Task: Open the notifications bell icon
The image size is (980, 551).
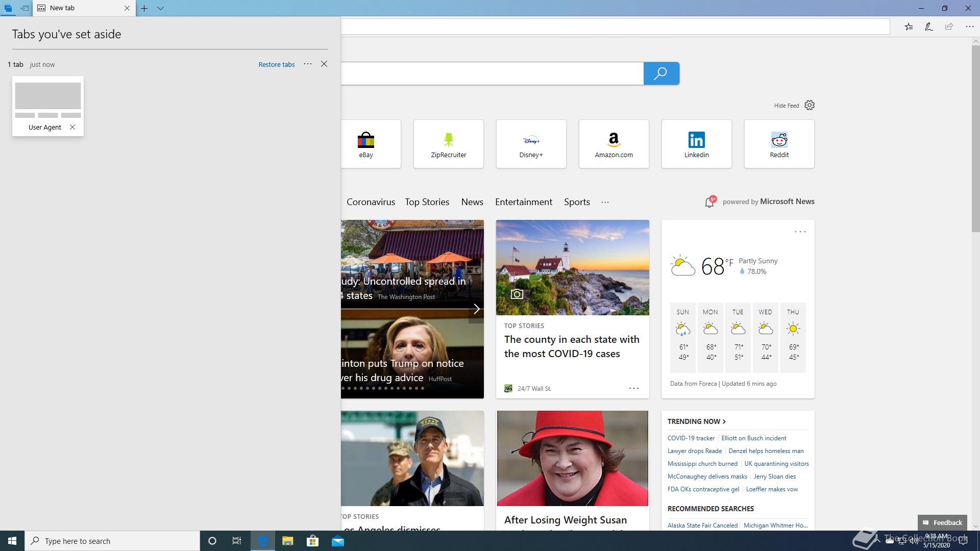Action: 709,202
